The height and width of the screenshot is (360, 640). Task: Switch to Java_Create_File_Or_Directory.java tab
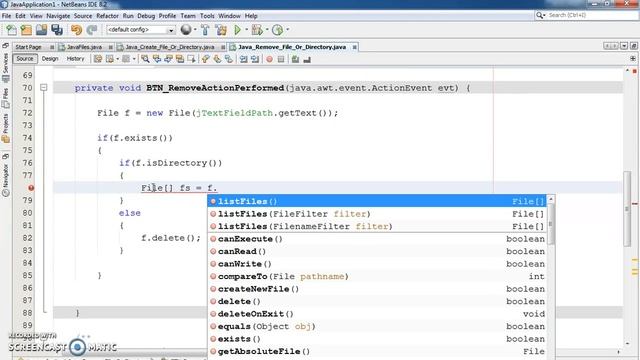(x=169, y=47)
